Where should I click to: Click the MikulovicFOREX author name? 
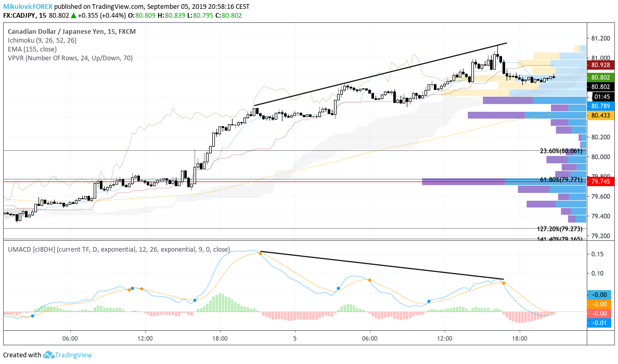(x=28, y=7)
